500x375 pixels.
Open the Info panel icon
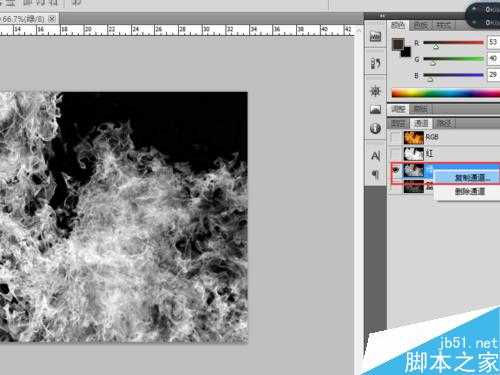pyautogui.click(x=375, y=128)
